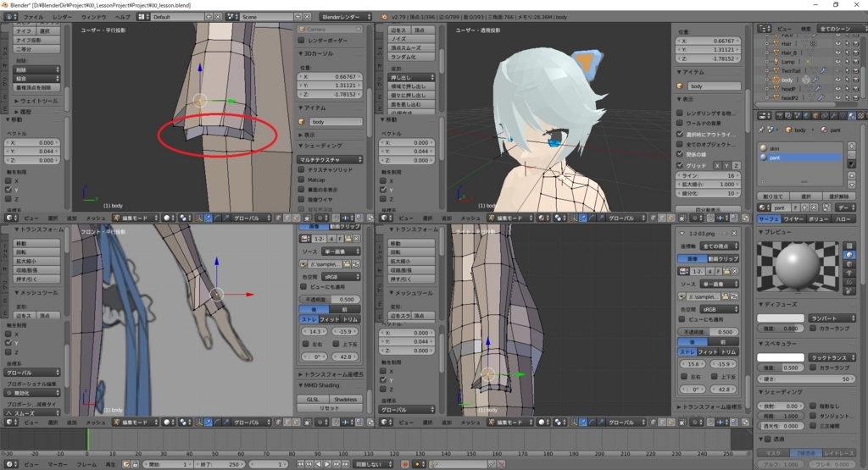
Task: Open the Render properties tab icon
Action: click(780, 116)
